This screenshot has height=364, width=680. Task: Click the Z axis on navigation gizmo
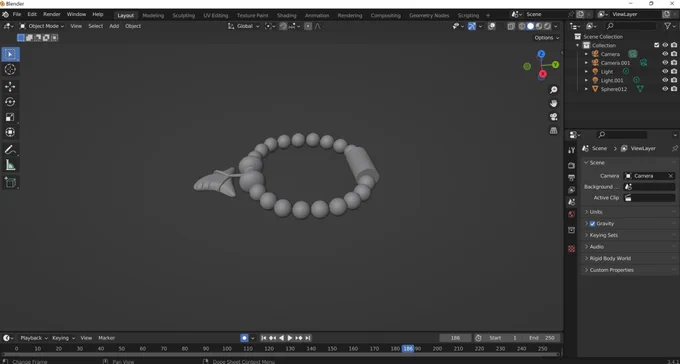tap(541, 54)
